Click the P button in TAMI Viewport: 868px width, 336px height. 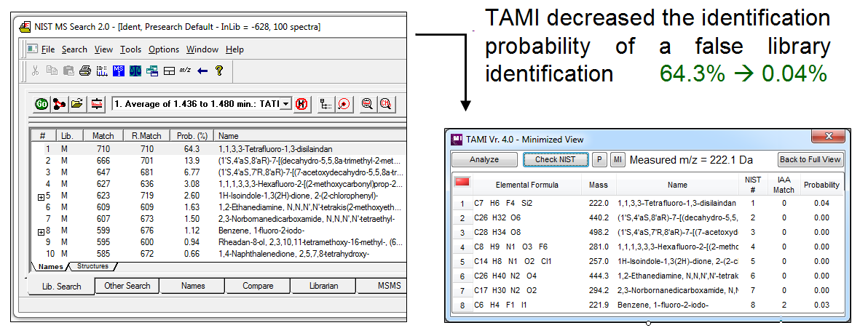[x=599, y=160]
